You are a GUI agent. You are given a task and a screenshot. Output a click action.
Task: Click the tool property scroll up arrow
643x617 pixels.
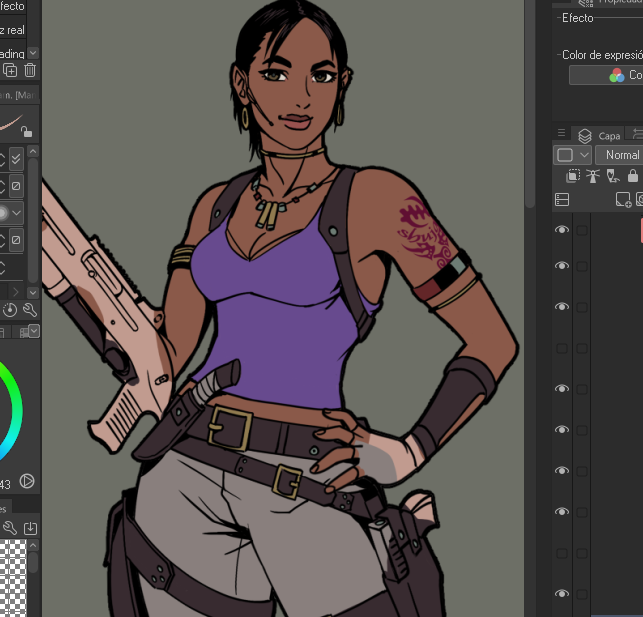tap(33, 152)
